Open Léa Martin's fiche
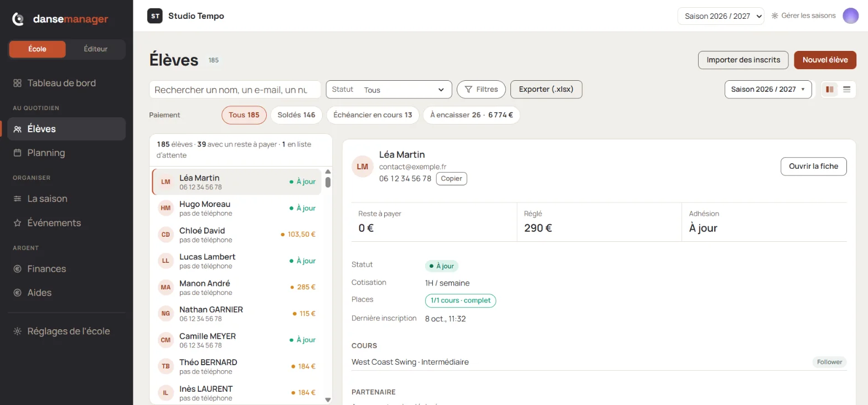The width and height of the screenshot is (868, 405). pos(814,167)
